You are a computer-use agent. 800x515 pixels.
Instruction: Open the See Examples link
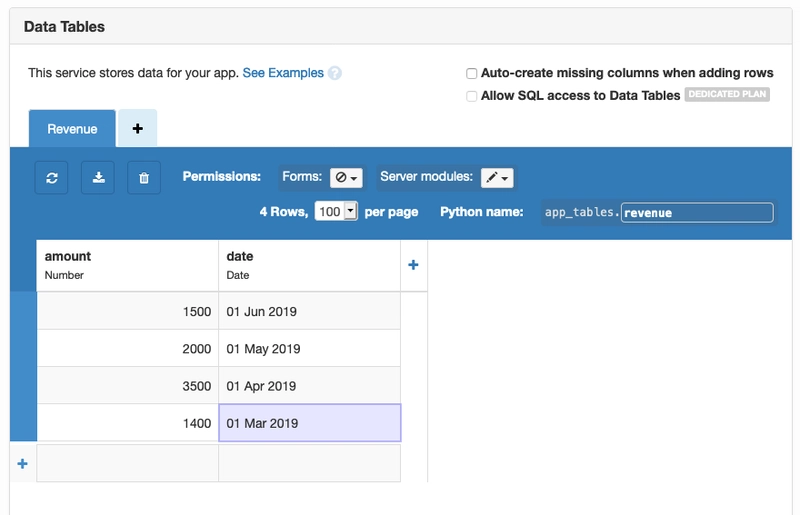283,73
